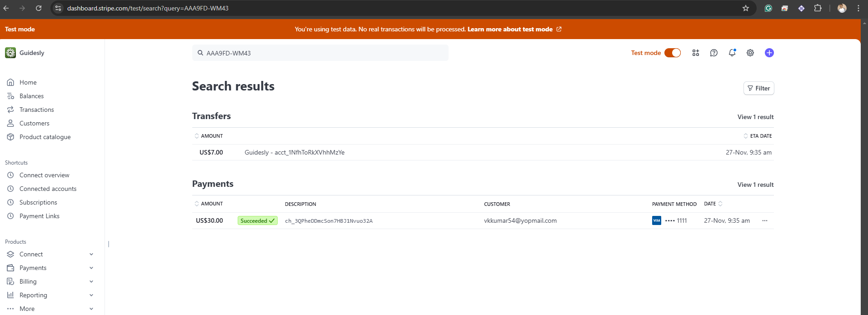
Task: Open Learn more about test mode link
Action: [x=510, y=29]
